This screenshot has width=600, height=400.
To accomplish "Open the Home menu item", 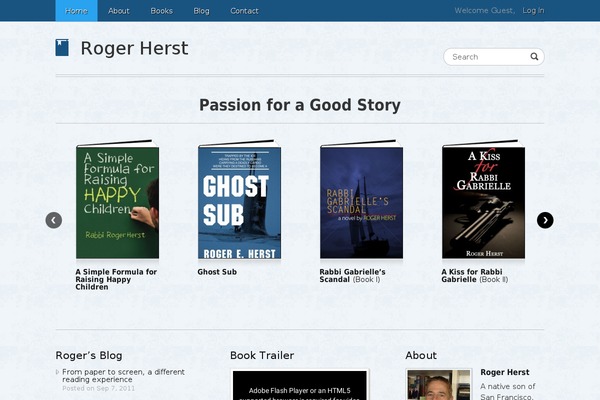I will tap(76, 11).
